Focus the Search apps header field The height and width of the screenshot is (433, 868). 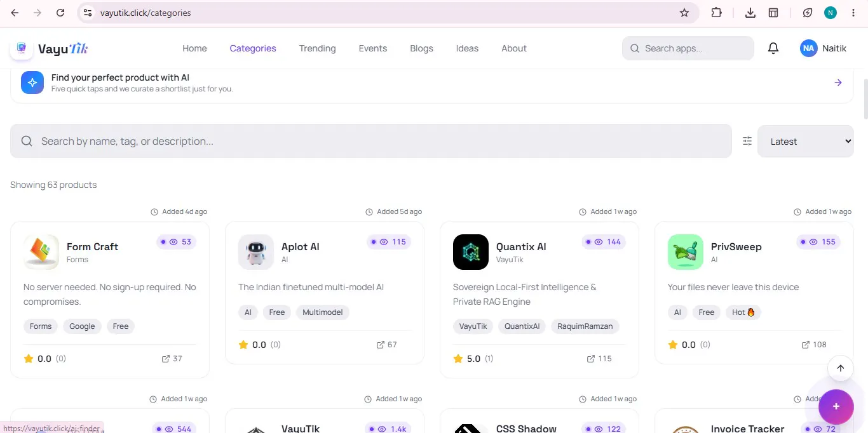point(688,48)
